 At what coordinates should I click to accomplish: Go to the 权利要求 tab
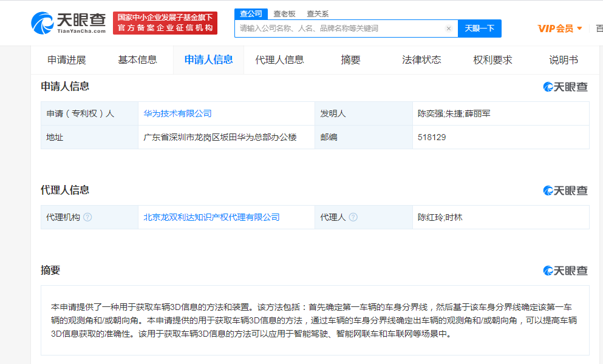(x=492, y=59)
